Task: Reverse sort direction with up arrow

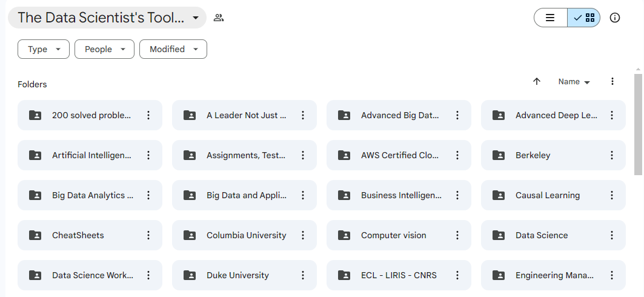Action: [x=536, y=81]
